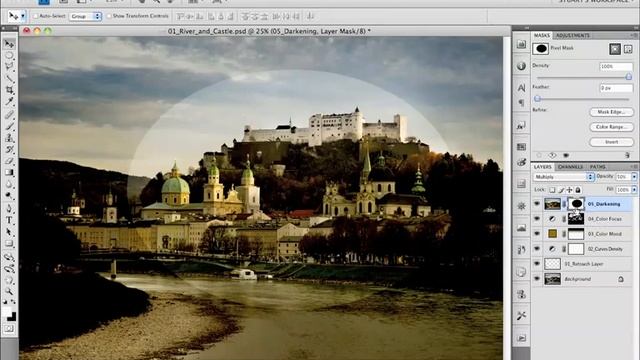This screenshot has width=640, height=360.
Task: Select the 05_Darkening layer mask thumbnail
Action: pos(576,204)
